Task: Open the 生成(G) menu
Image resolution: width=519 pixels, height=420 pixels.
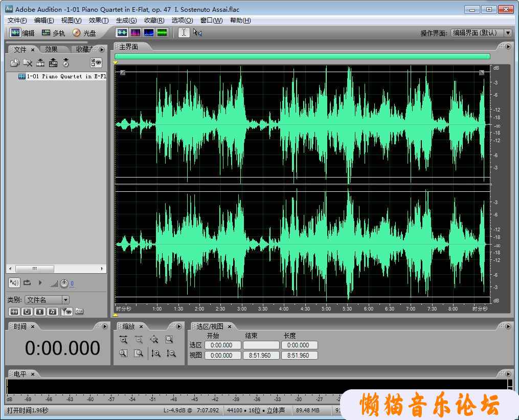Action: (x=126, y=20)
